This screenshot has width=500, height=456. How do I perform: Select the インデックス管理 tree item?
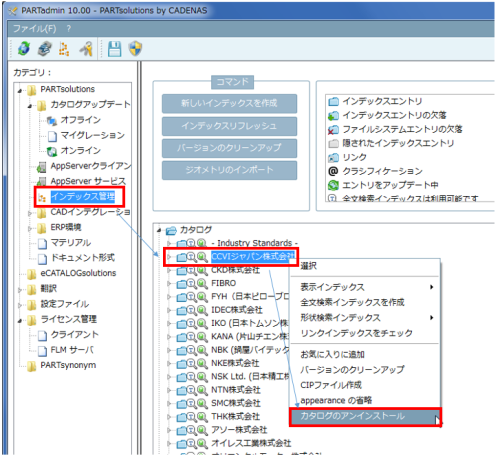[x=83, y=197]
